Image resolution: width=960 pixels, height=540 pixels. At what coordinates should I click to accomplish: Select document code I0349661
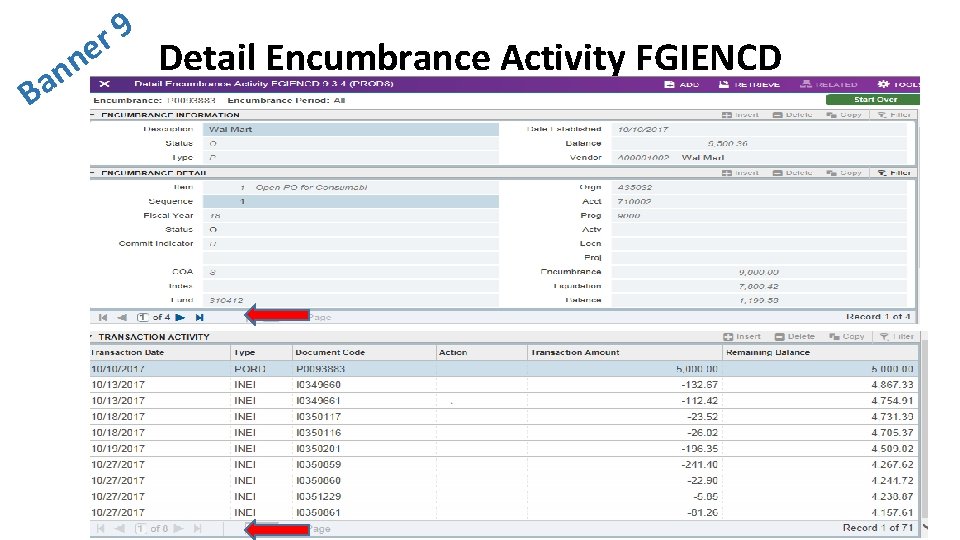pos(318,401)
